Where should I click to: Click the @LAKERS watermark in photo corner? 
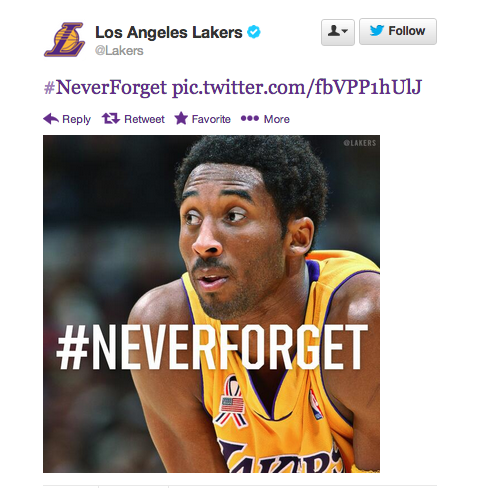coord(360,143)
